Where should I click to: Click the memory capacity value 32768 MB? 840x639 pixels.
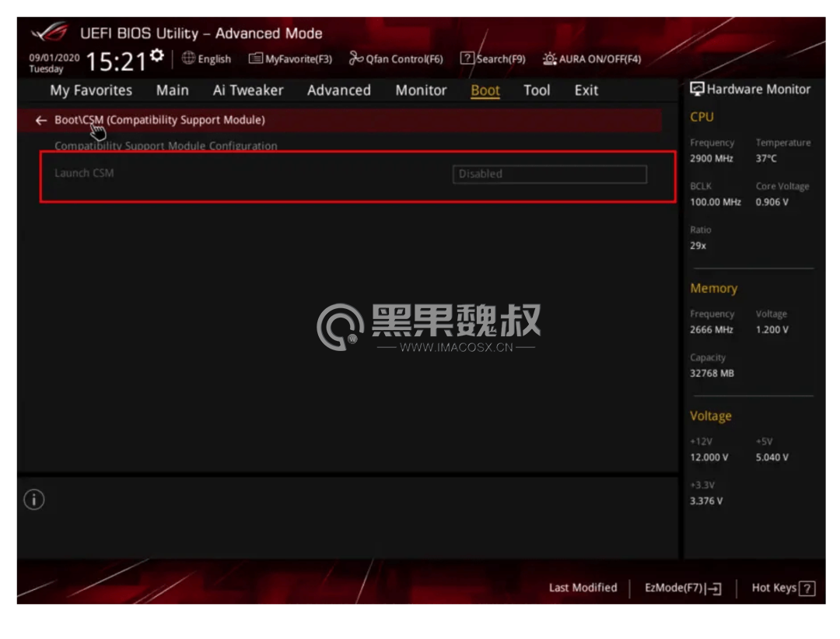tap(712, 373)
